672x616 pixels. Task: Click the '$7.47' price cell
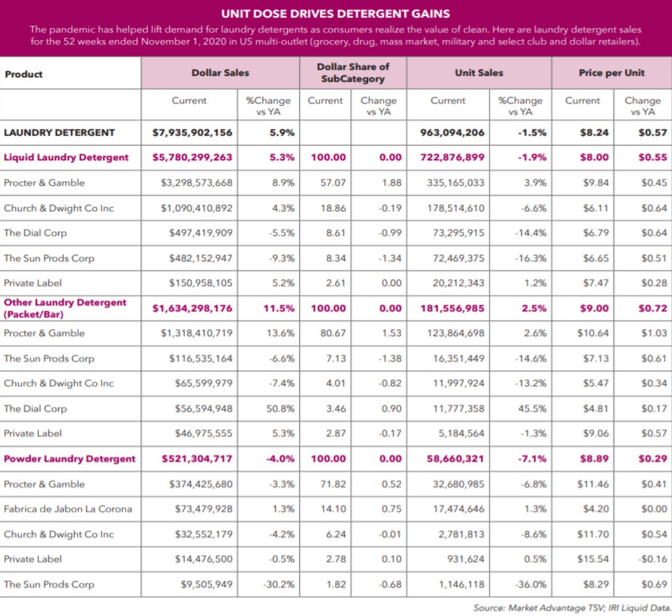point(596,283)
